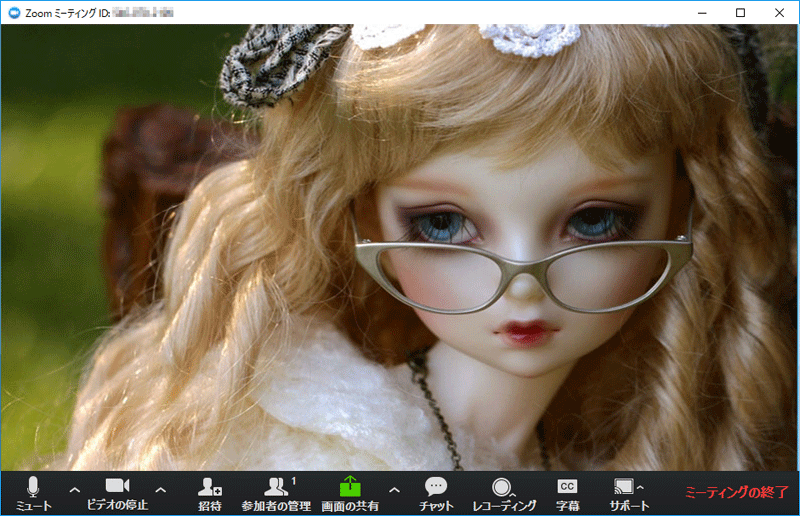Click the Invite (招待) icon

[x=209, y=492]
